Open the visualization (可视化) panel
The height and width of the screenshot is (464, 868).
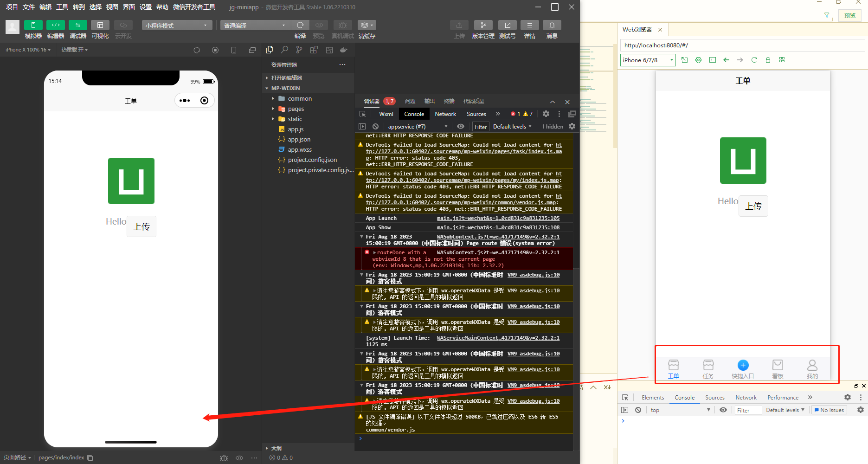coord(100,25)
